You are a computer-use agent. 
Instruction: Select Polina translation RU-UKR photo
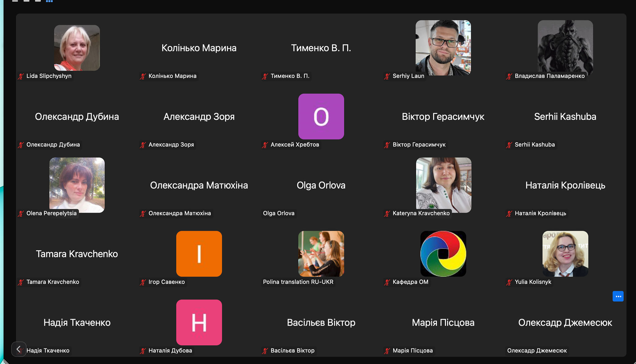(321, 254)
